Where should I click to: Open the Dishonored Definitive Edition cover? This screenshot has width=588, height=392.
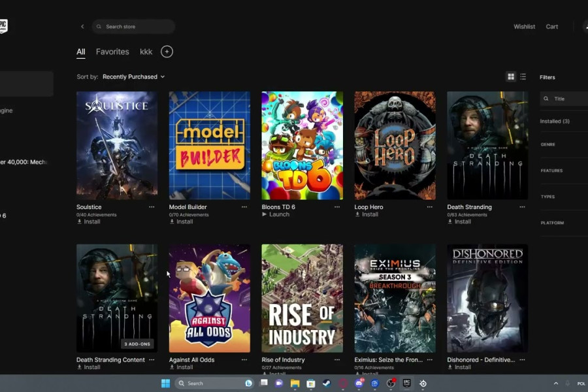487,298
